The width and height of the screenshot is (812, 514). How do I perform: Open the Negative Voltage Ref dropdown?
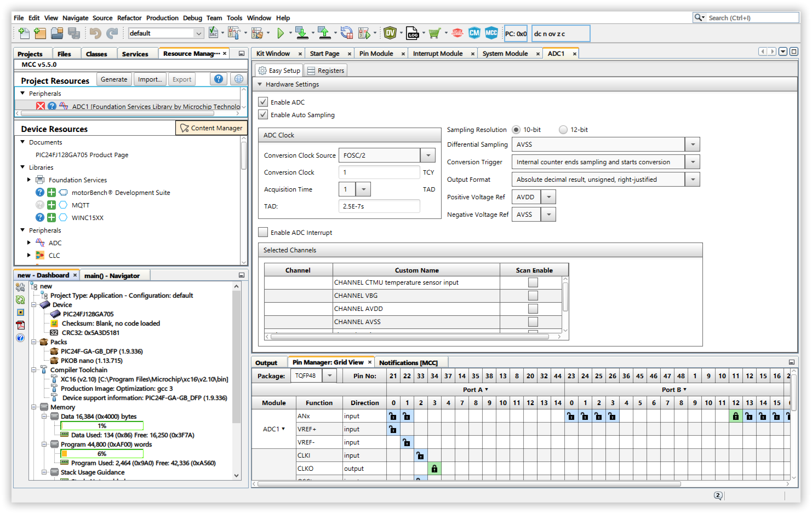pyautogui.click(x=549, y=215)
